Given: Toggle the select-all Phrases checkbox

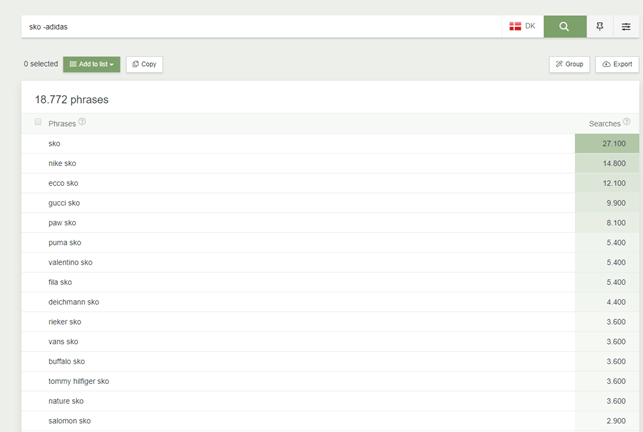Looking at the screenshot, I should [38, 121].
